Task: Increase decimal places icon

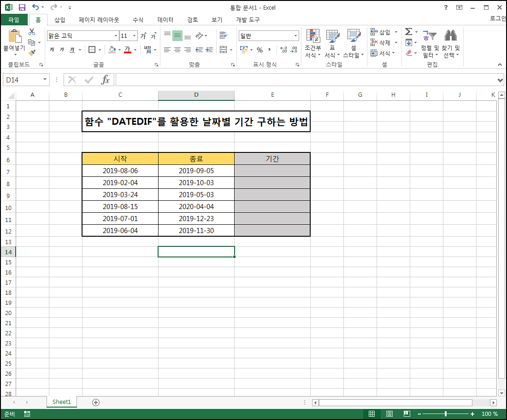Action: [283, 50]
